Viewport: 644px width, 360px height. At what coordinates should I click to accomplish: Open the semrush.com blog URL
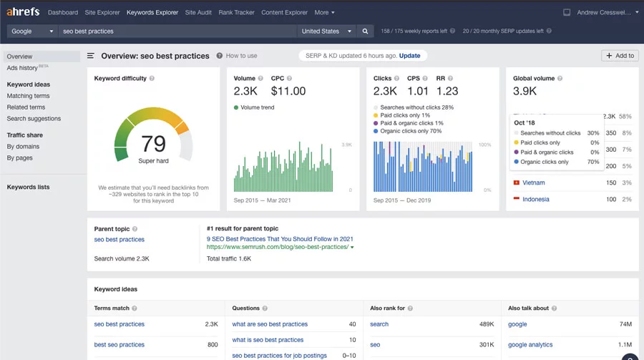point(278,247)
